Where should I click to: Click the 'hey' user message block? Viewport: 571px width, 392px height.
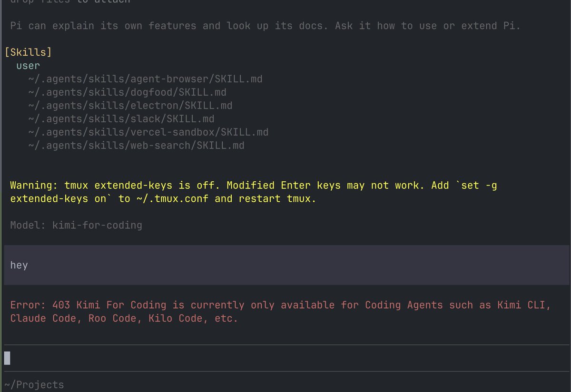coord(286,265)
